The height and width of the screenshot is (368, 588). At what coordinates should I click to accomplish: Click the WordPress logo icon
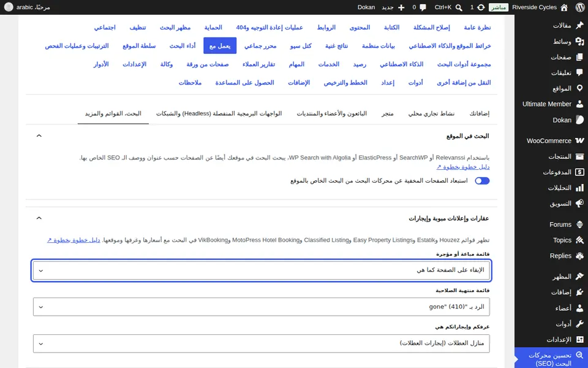[x=580, y=7]
